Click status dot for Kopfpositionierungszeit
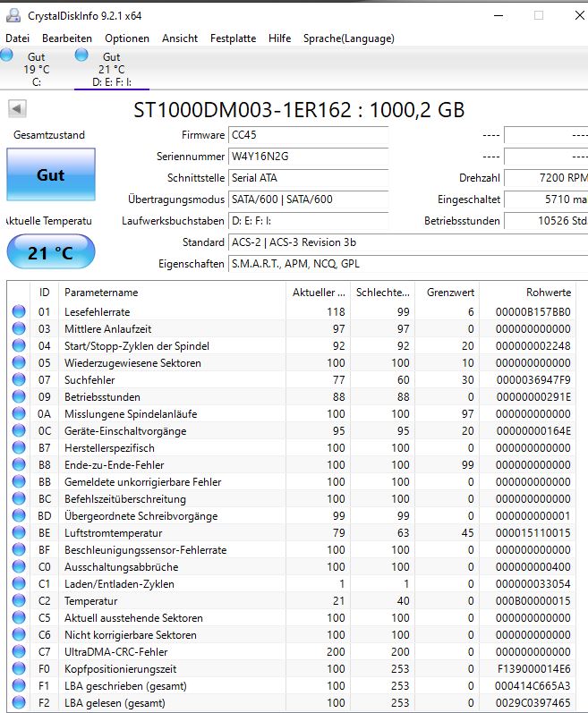The image size is (588, 713). (19, 668)
